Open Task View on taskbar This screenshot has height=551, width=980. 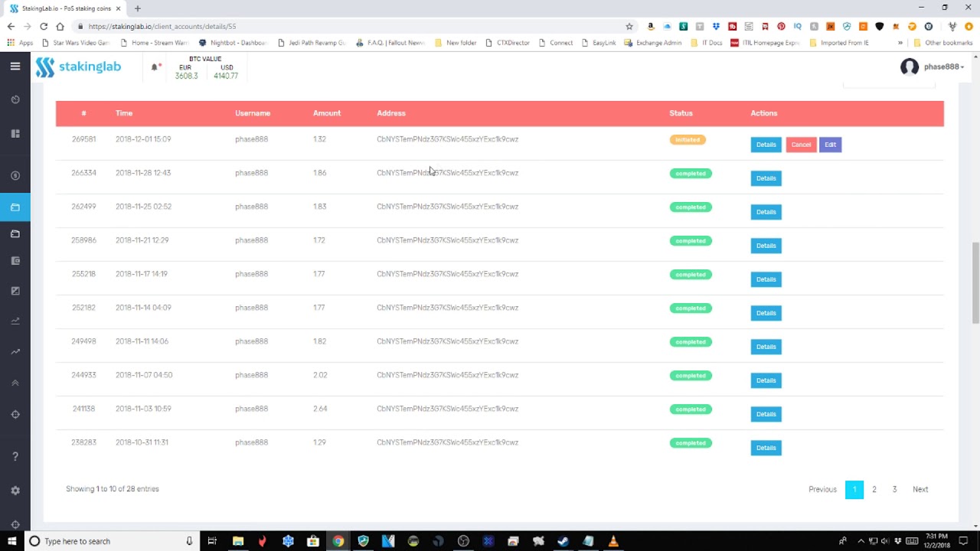click(212, 541)
